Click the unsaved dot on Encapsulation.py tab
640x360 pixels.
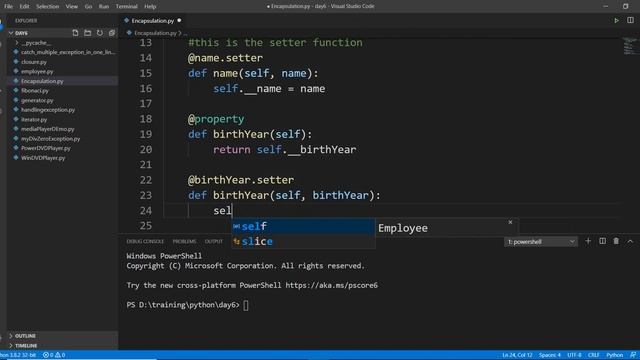coord(179,20)
